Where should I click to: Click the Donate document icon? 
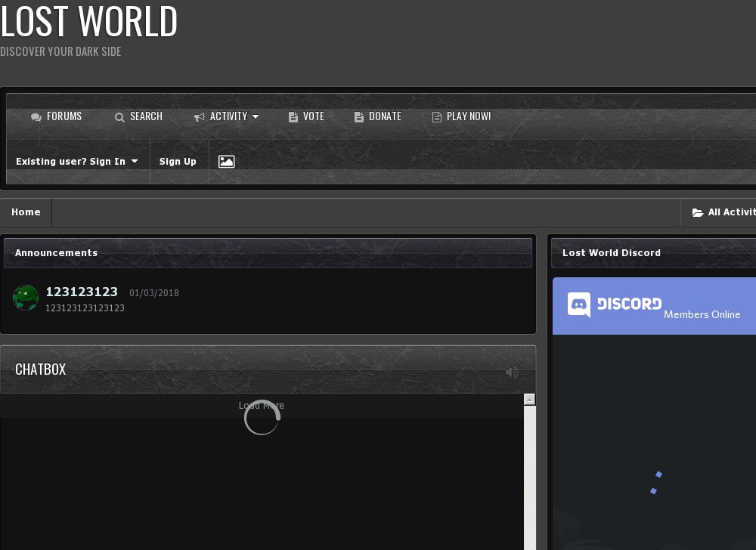click(x=359, y=117)
